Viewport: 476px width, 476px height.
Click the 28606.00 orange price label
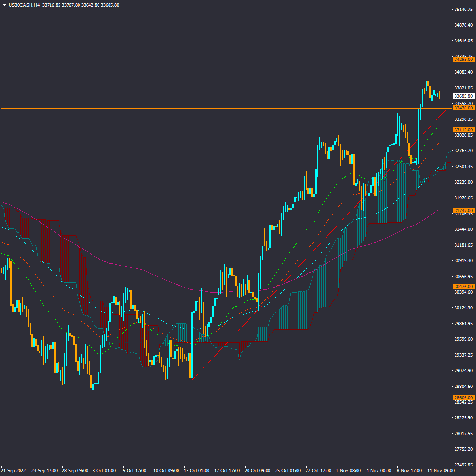463,397
